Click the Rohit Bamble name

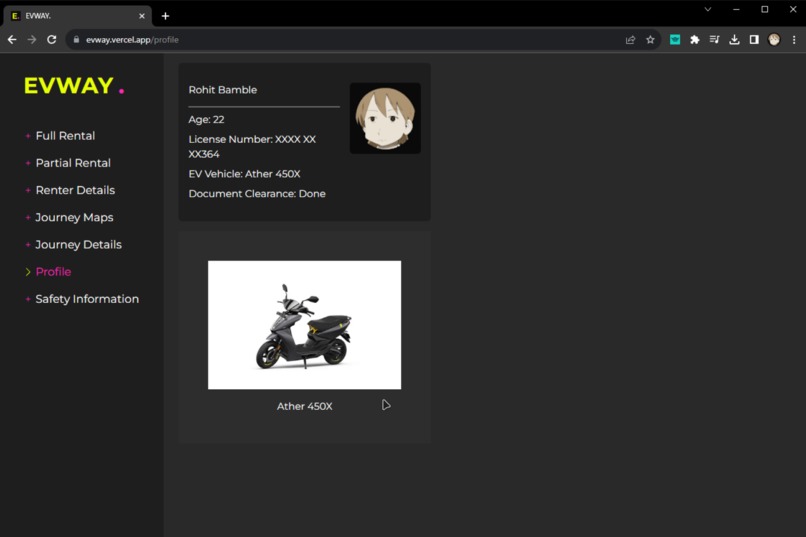pos(223,90)
